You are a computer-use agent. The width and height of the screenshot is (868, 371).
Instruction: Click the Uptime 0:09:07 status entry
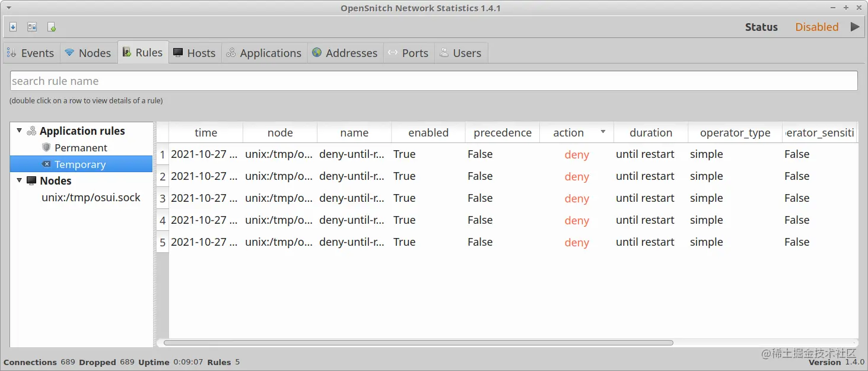click(x=171, y=362)
